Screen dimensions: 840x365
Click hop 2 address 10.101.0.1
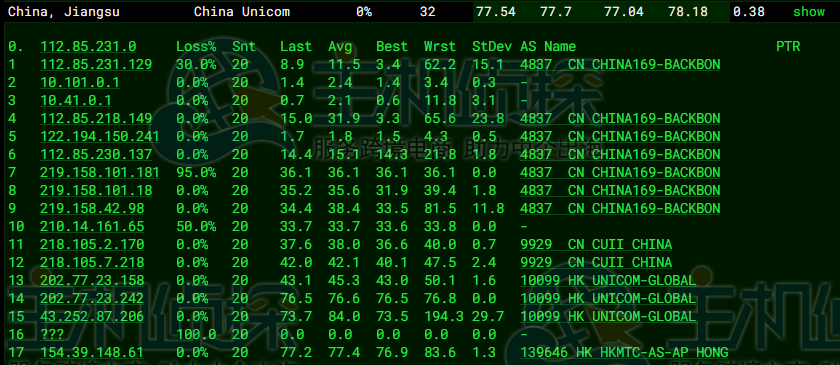coord(80,83)
